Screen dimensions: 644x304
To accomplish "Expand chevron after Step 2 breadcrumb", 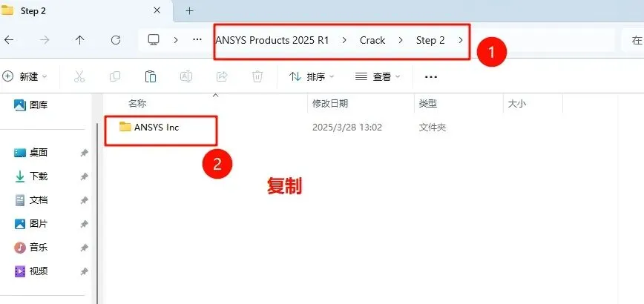I will pyautogui.click(x=461, y=40).
